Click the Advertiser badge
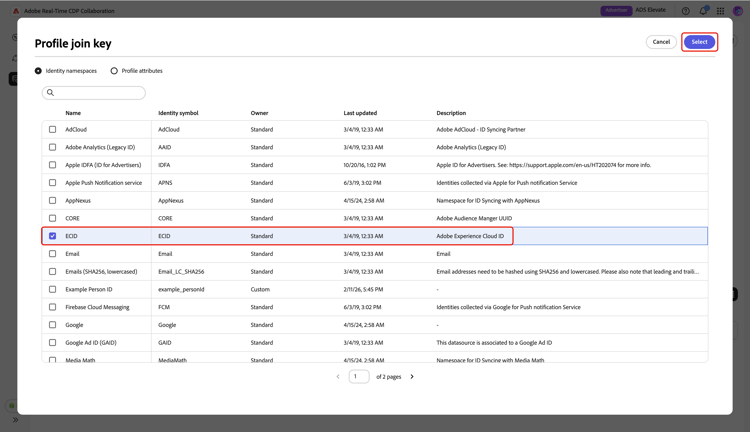 (616, 10)
